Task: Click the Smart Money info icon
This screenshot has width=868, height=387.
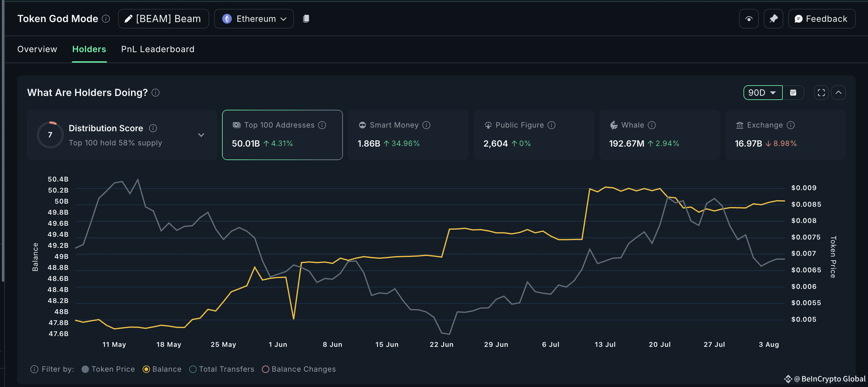Action: pyautogui.click(x=426, y=125)
